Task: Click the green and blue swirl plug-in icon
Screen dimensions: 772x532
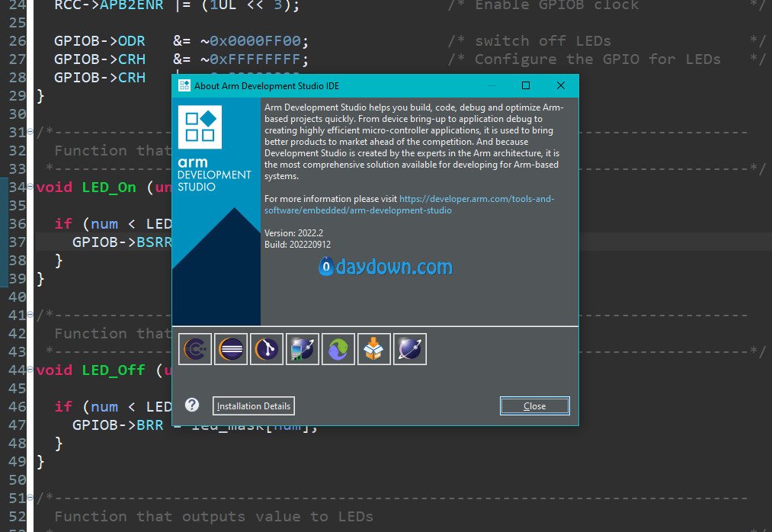Action: point(338,349)
